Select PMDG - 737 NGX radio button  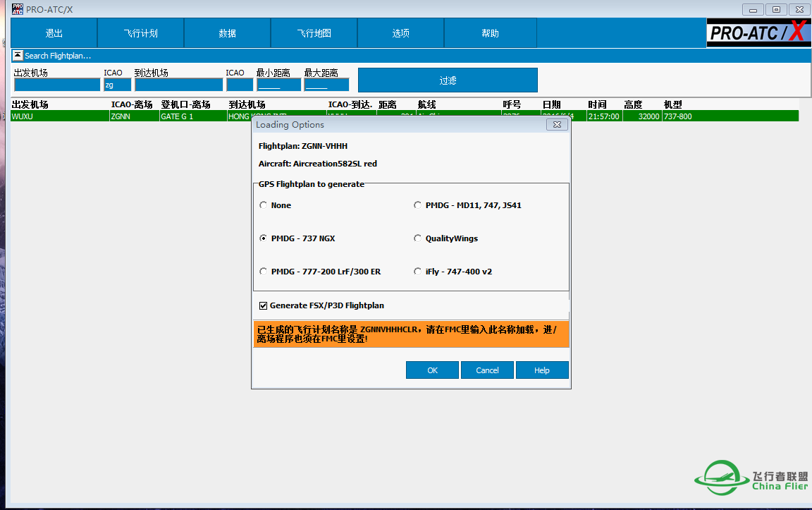263,238
